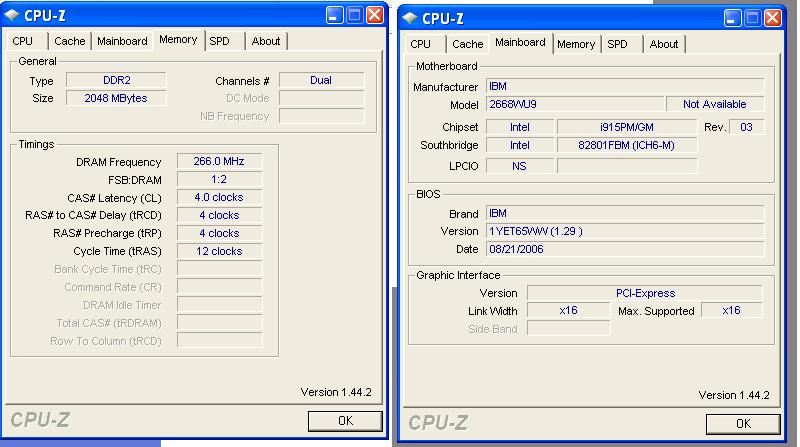Click empty Total CAS# (tRDRAM) field

219,322
